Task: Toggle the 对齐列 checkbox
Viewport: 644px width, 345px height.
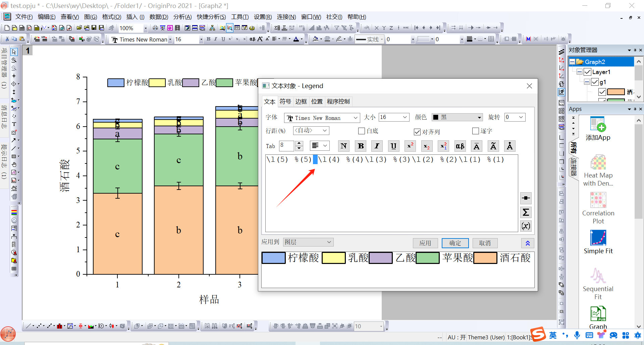Action: 417,132
